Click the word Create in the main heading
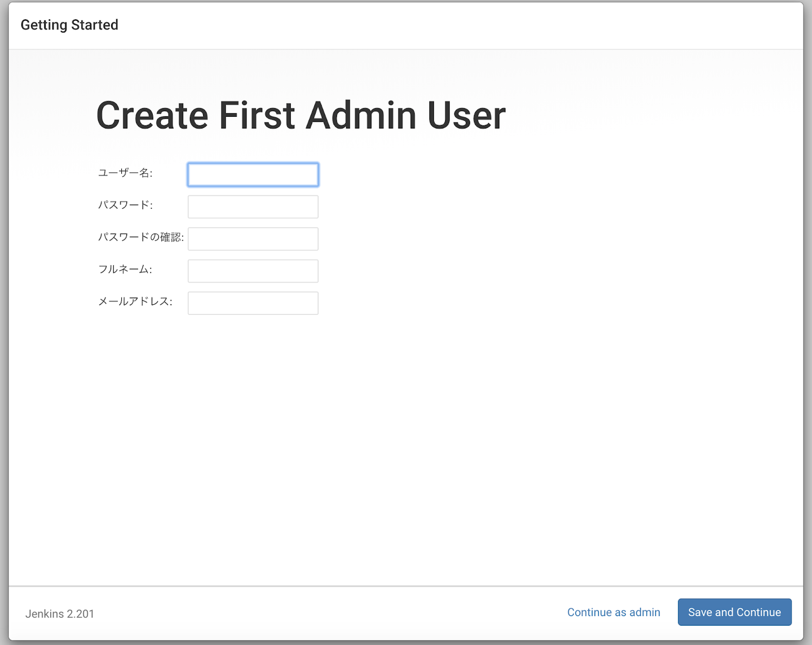This screenshot has width=812, height=645. pos(152,116)
